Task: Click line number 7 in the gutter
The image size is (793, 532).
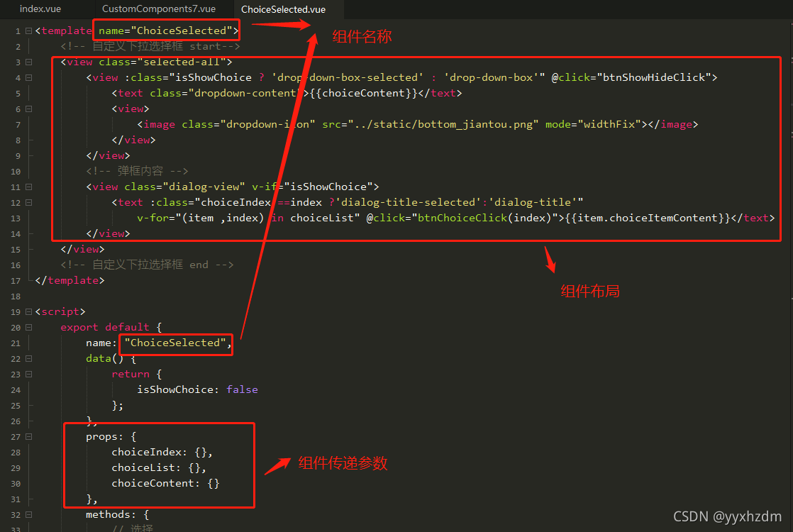Action: [x=18, y=125]
